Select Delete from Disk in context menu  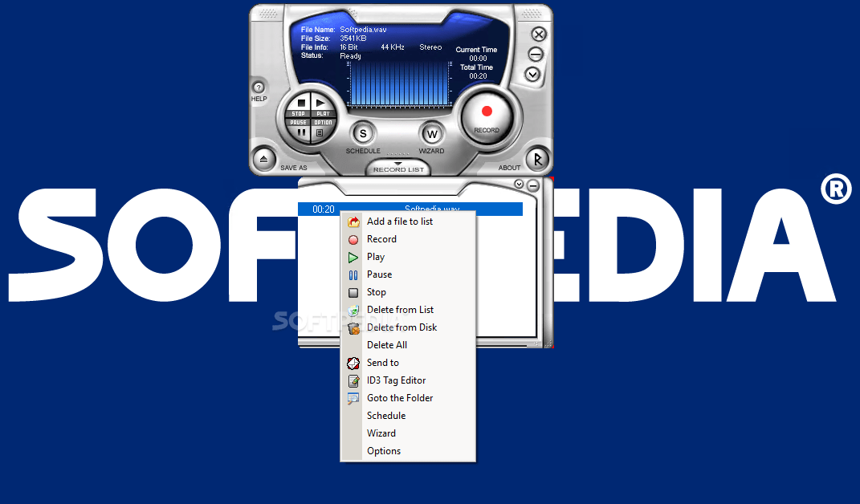click(x=401, y=327)
